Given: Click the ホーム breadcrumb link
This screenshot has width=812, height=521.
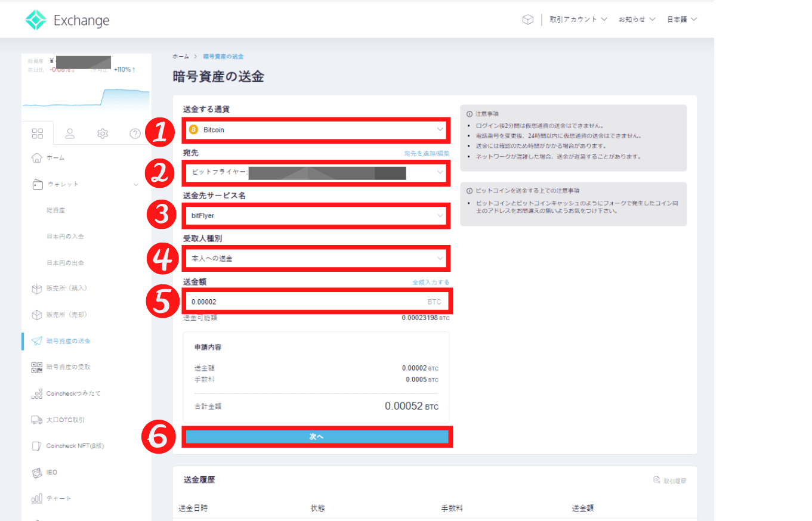Looking at the screenshot, I should point(181,56).
